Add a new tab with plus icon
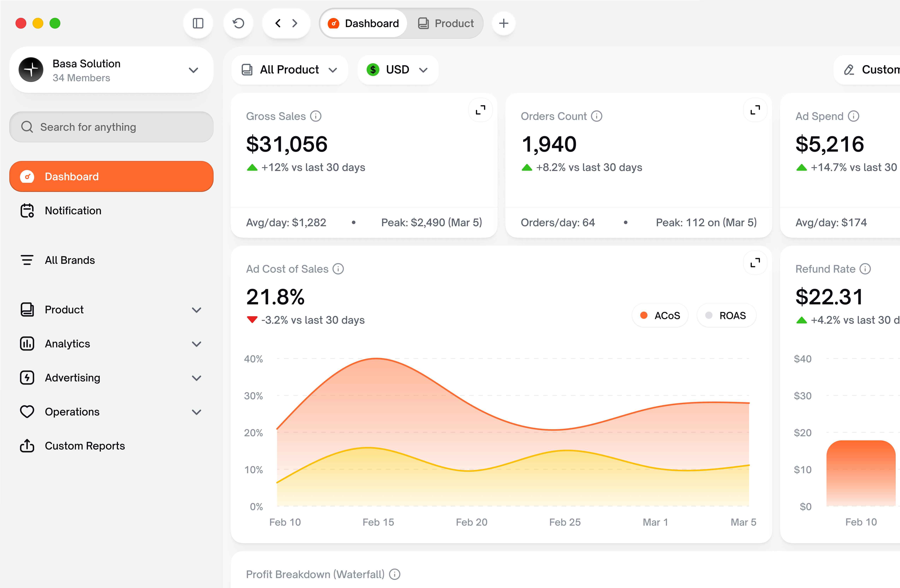 (x=503, y=23)
